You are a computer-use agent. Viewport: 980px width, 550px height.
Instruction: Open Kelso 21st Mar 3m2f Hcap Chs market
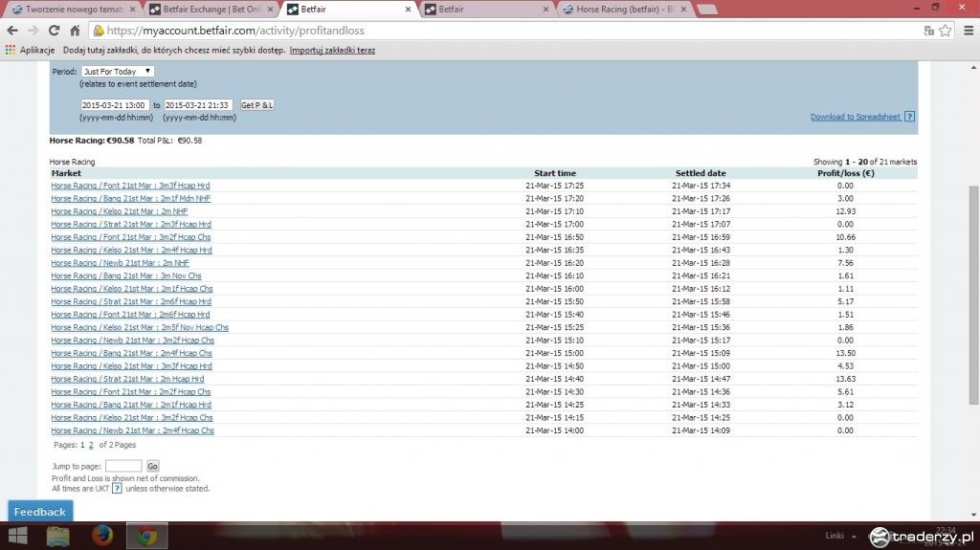tap(132, 417)
